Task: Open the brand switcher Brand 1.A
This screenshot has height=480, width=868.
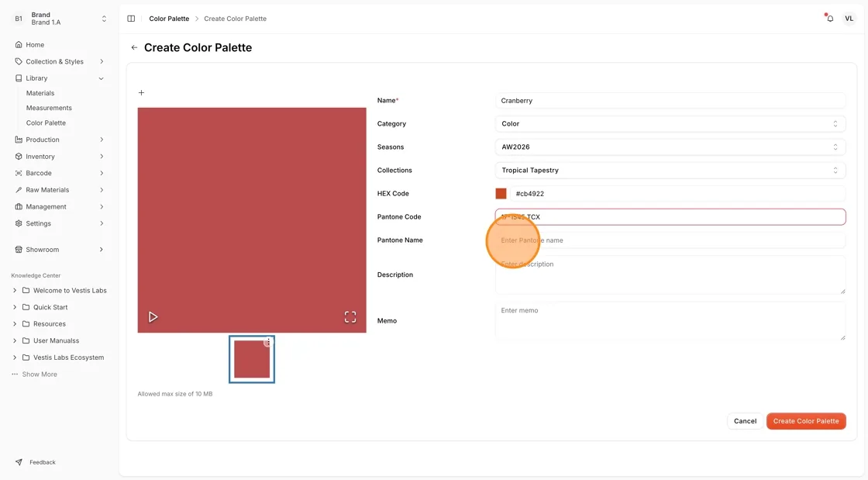Action: click(60, 19)
